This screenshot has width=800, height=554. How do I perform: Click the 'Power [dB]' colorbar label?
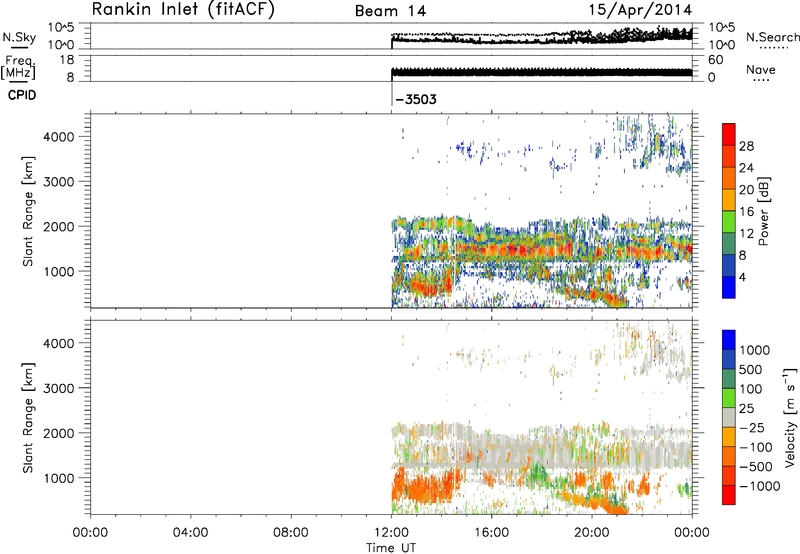tap(763, 211)
